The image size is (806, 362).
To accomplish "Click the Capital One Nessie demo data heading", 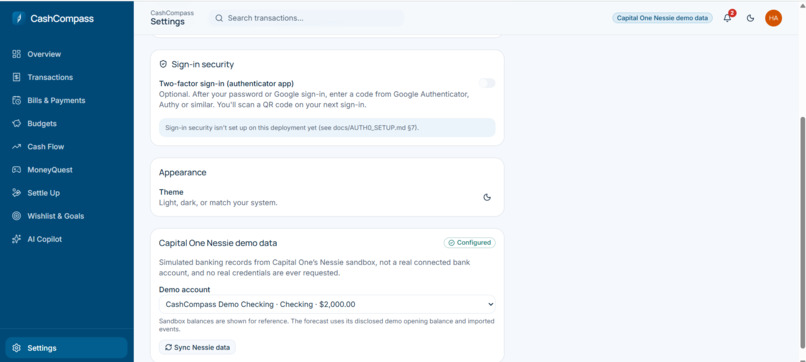I will pos(218,243).
